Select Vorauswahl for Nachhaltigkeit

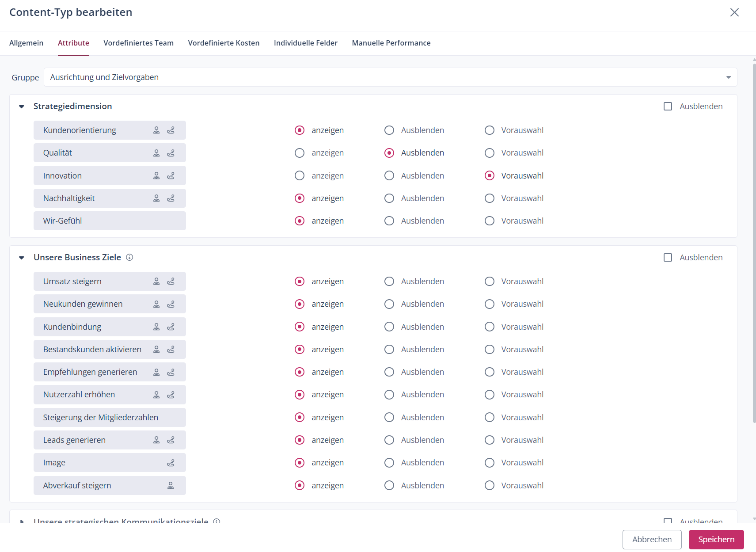pos(489,198)
